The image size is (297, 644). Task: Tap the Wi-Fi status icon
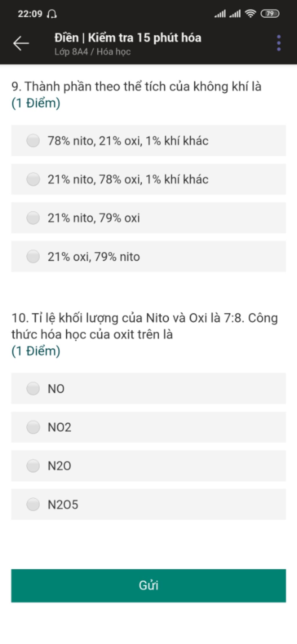[250, 14]
